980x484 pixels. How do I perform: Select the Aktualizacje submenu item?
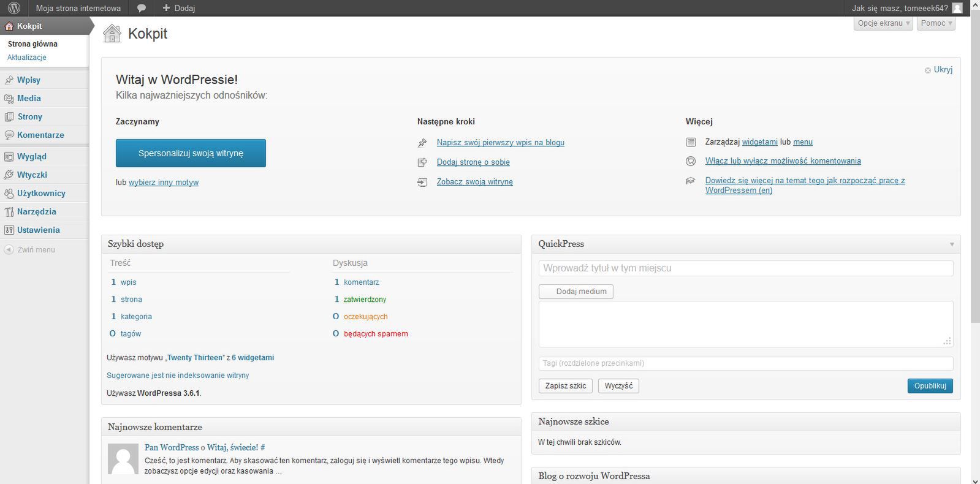click(x=27, y=58)
